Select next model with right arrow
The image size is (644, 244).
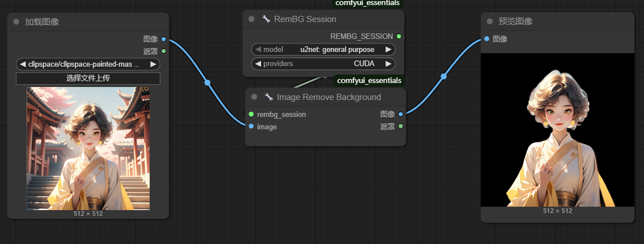click(x=388, y=50)
